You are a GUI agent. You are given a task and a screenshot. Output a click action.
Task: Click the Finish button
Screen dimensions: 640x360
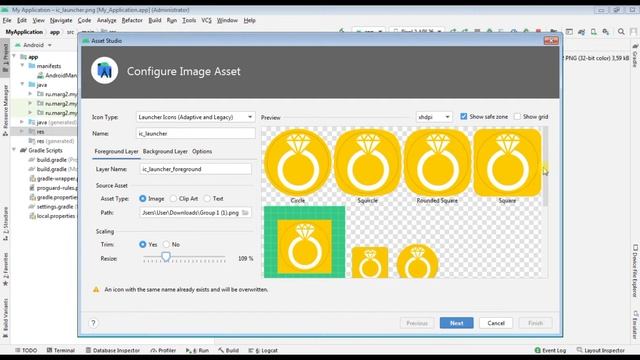click(536, 323)
